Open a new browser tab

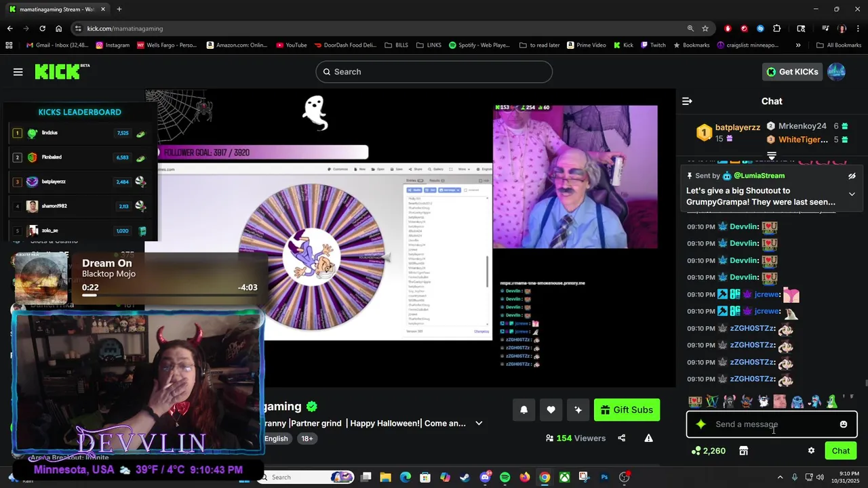coord(119,9)
